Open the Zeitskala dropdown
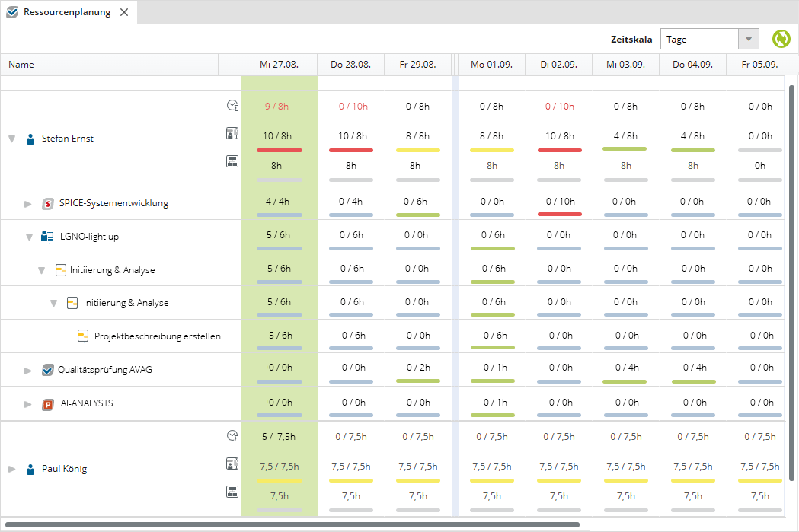799x532 pixels. [x=749, y=39]
